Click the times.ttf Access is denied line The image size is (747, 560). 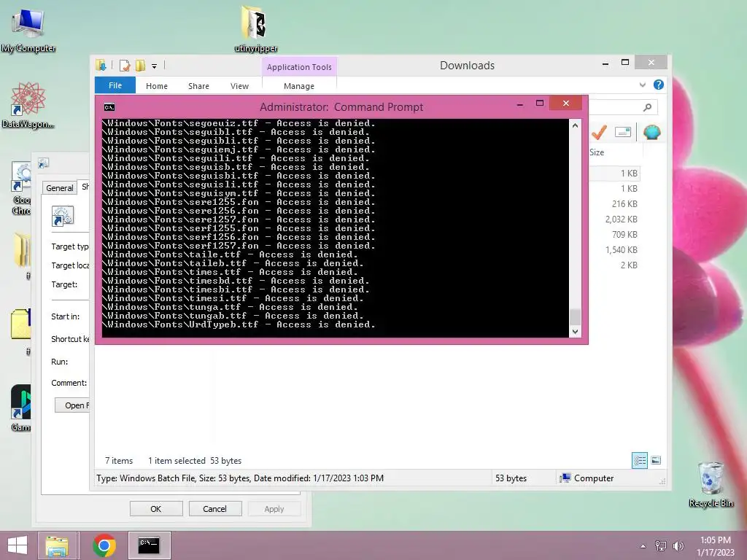pos(230,272)
